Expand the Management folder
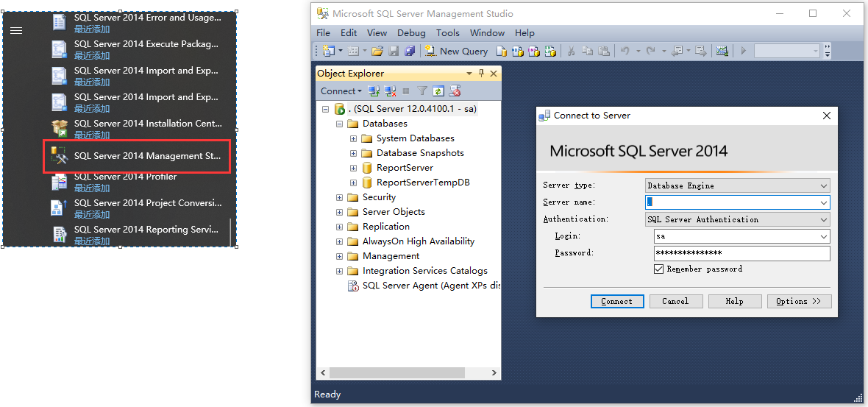The image size is (868, 407). 339,256
